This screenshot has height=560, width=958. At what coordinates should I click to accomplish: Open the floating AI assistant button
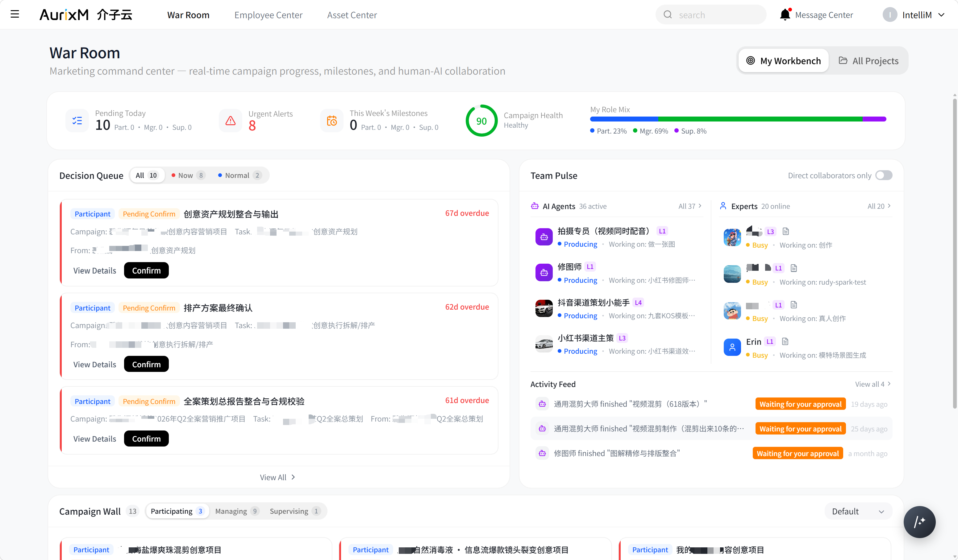[x=919, y=522]
